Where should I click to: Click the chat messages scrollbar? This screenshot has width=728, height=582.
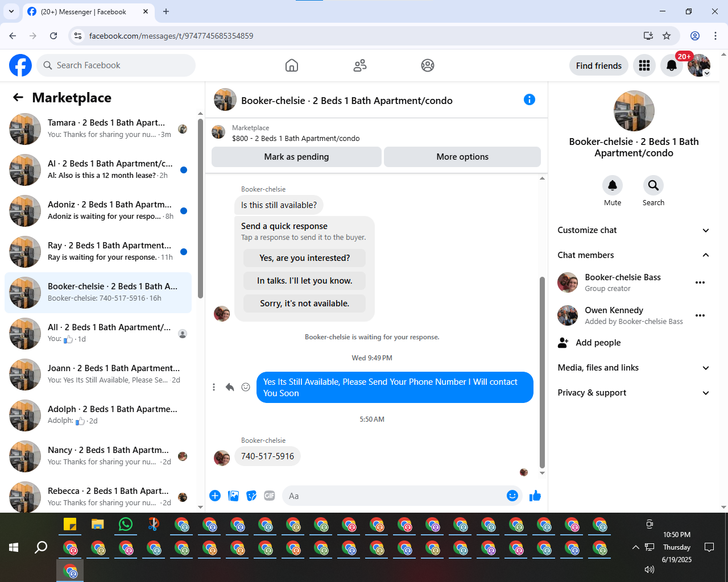coord(542,372)
